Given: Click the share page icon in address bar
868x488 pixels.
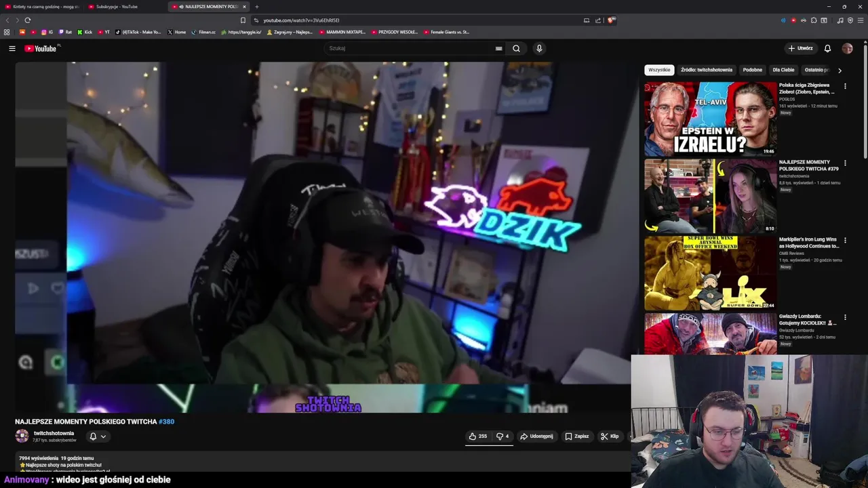Looking at the screenshot, I should coord(598,20).
